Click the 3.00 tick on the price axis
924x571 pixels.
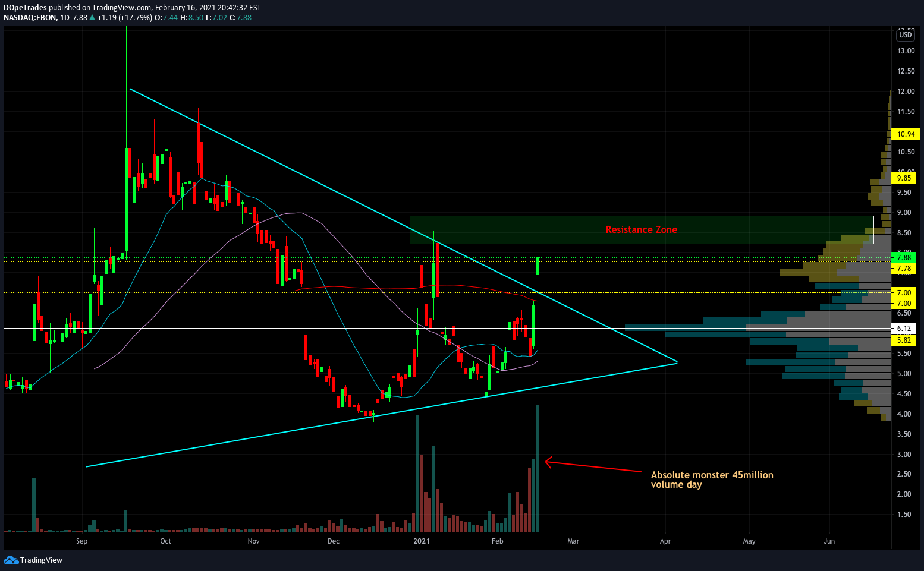tap(904, 455)
